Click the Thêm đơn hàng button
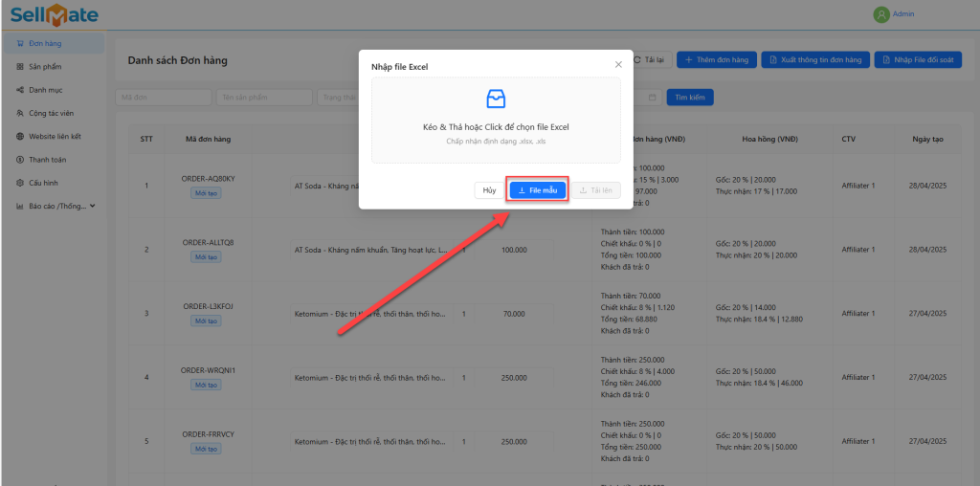 pos(716,59)
